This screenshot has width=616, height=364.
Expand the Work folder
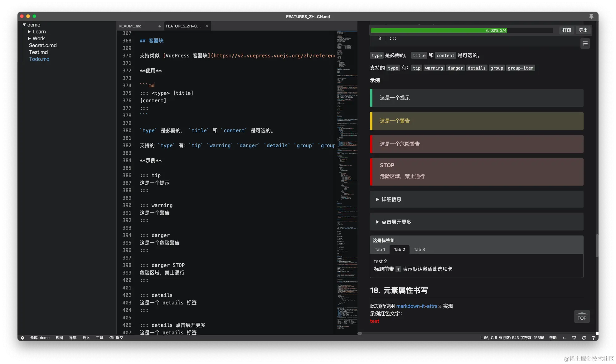[x=29, y=38]
